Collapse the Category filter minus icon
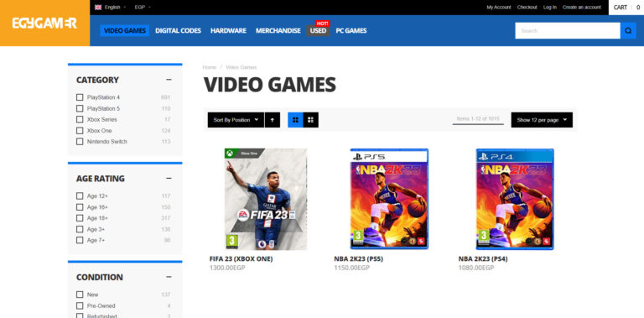Screen dimensions: 644x318 (x=169, y=80)
